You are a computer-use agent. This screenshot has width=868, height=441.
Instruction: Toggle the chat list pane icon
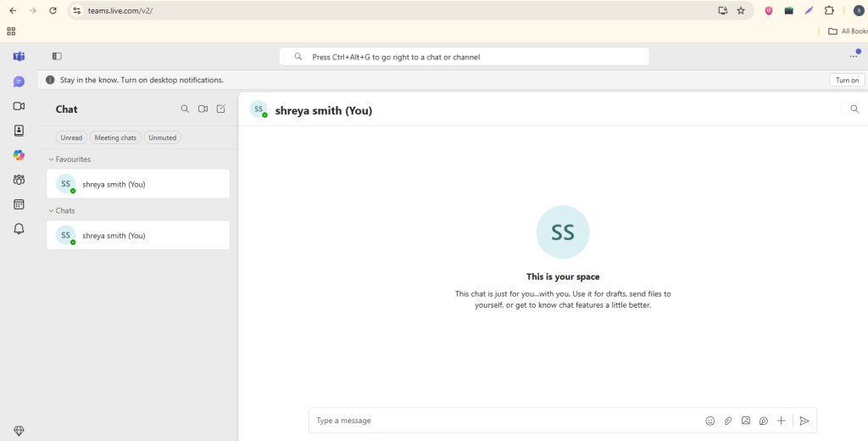57,56
